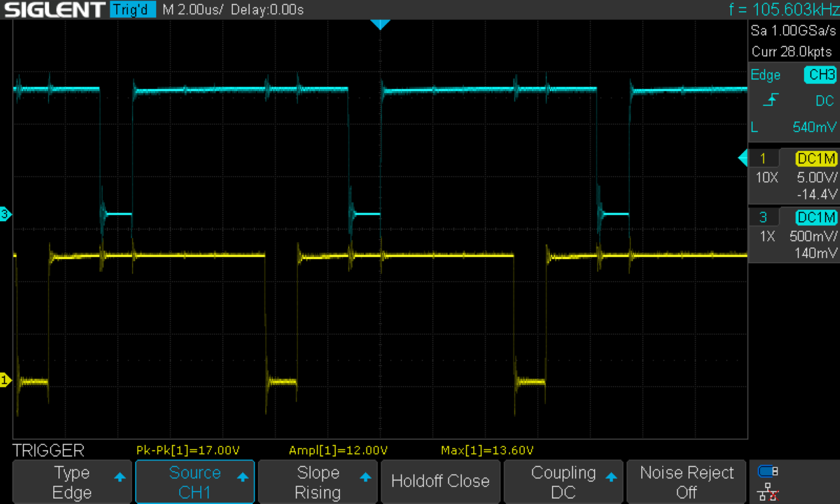Click the rising edge trigger slope icon
Image resolution: width=840 pixels, height=504 pixels.
point(772,101)
